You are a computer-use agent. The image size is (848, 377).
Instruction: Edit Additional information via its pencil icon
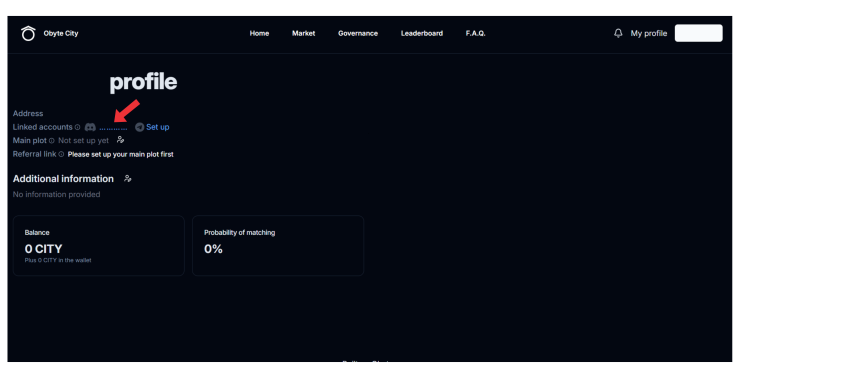pos(128,178)
